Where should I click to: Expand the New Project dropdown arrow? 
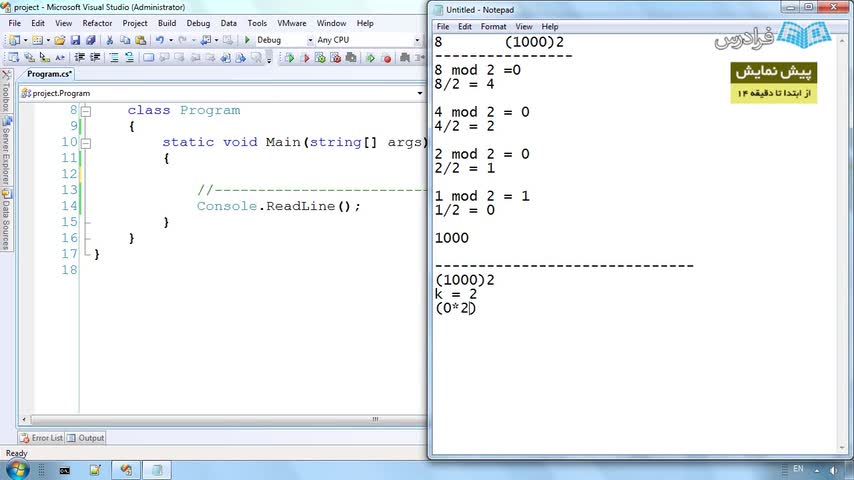(x=26, y=40)
